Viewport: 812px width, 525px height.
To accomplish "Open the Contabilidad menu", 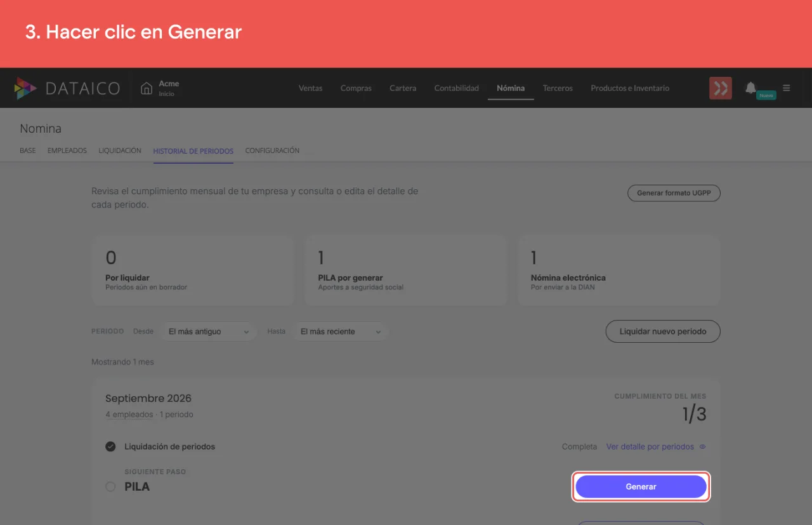I will click(x=457, y=88).
